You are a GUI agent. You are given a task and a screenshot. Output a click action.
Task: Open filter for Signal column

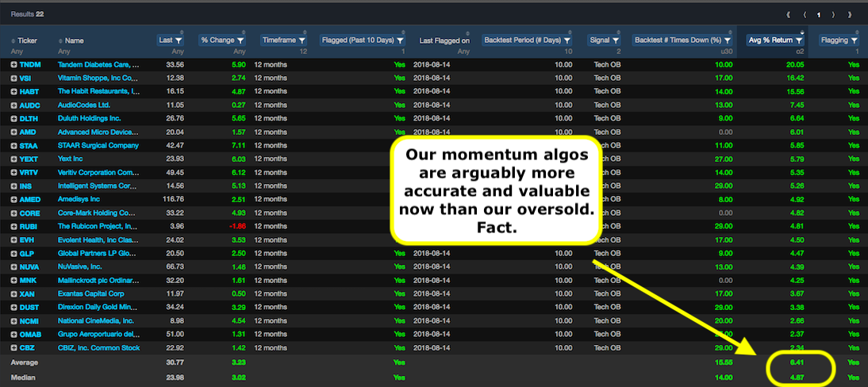click(615, 40)
